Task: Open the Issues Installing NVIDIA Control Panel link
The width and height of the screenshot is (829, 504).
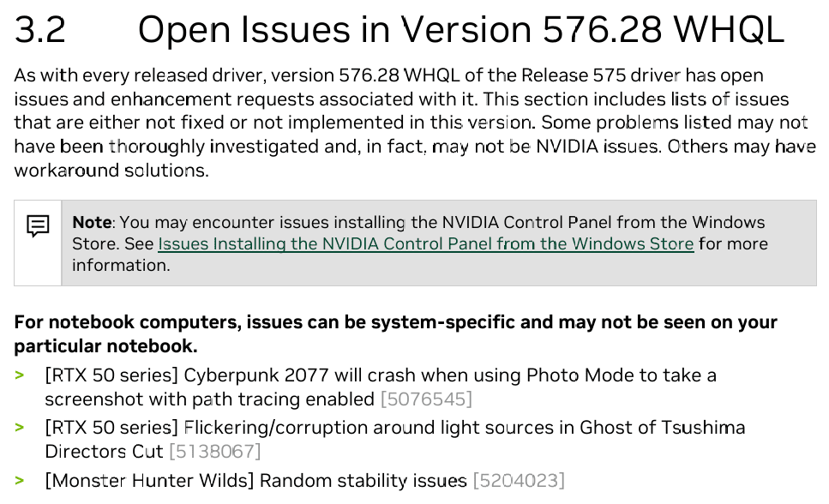Action: pos(425,243)
